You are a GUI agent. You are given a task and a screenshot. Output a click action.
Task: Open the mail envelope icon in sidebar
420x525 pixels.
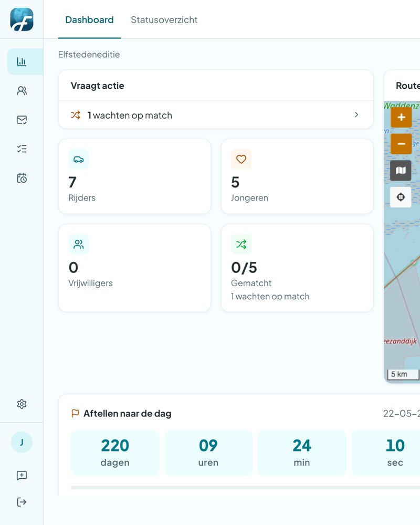click(x=22, y=120)
